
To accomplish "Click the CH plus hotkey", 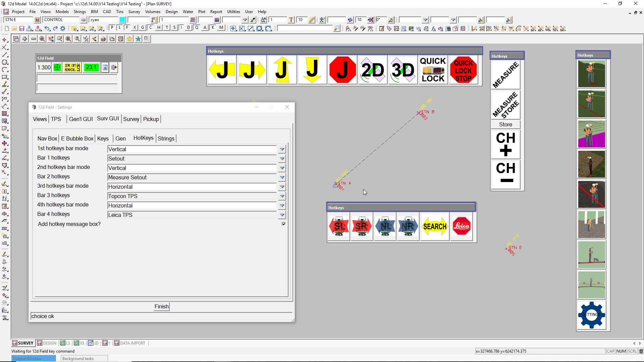I will pyautogui.click(x=505, y=144).
